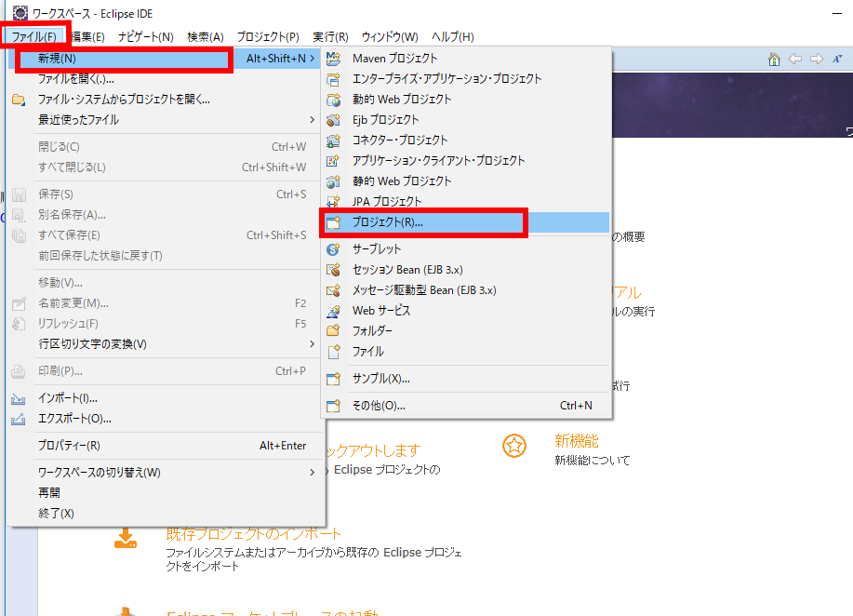Click the 動的 Web プロジェクト icon
Image resolution: width=853 pixels, height=616 pixels.
point(333,100)
